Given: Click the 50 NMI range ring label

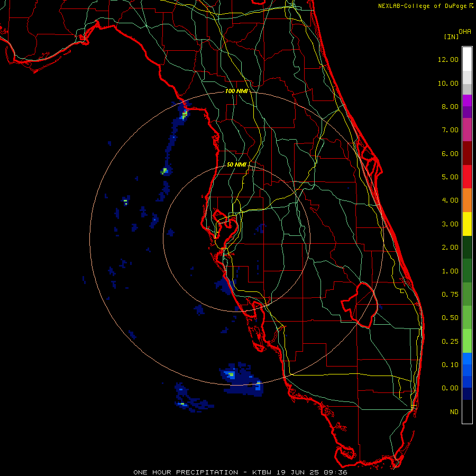Looking at the screenshot, I should point(236,164).
